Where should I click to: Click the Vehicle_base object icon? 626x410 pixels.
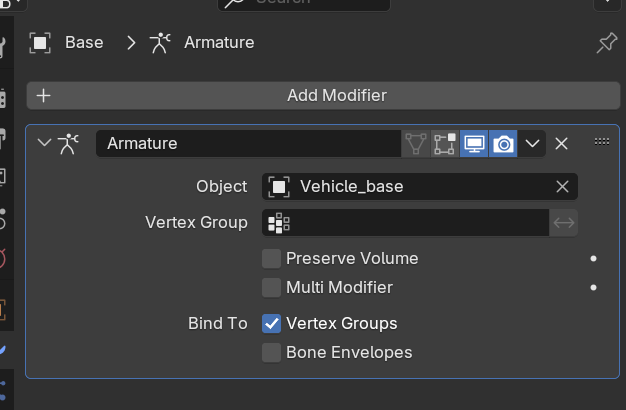point(280,187)
